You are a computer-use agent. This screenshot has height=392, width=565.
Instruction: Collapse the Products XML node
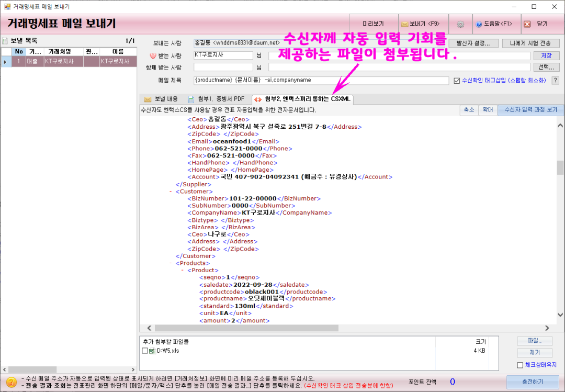pyautogui.click(x=171, y=263)
